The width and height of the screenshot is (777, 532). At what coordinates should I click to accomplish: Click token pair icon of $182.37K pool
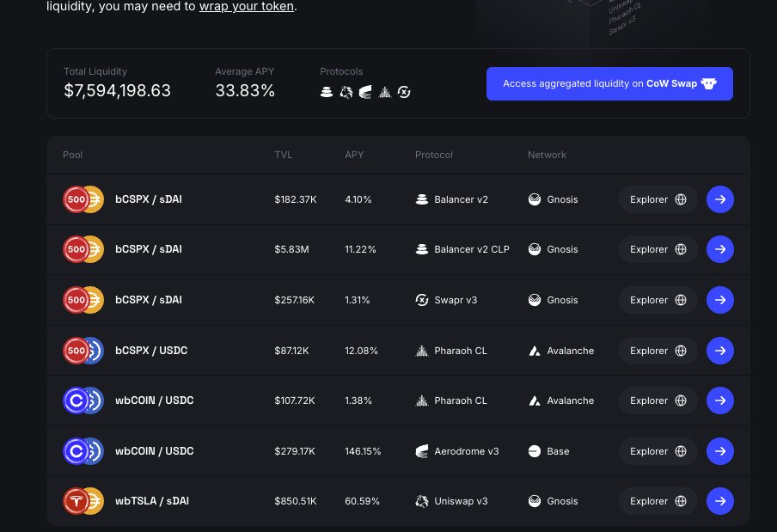pyautogui.click(x=83, y=199)
